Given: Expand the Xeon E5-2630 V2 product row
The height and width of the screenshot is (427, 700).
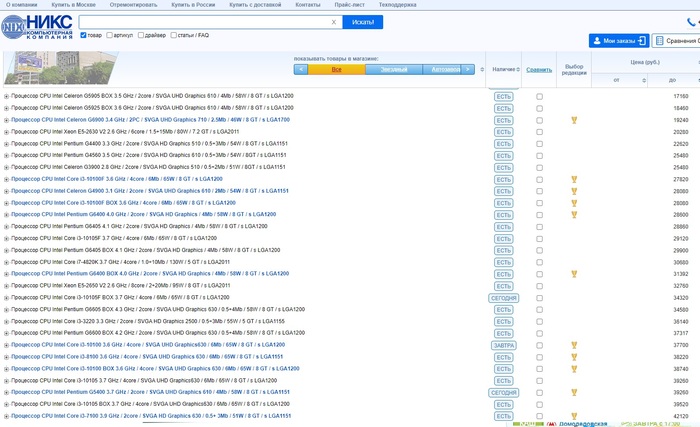Looking at the screenshot, I should (6, 132).
